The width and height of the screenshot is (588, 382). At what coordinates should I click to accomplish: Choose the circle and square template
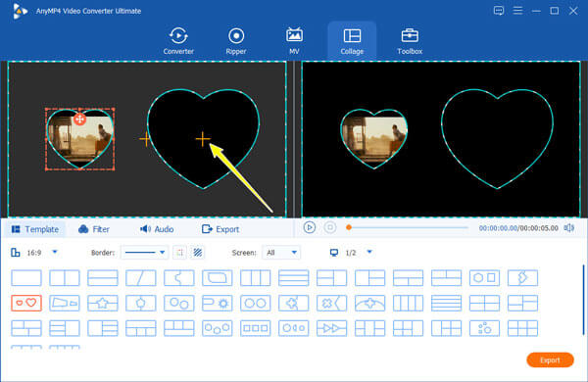tap(484, 278)
